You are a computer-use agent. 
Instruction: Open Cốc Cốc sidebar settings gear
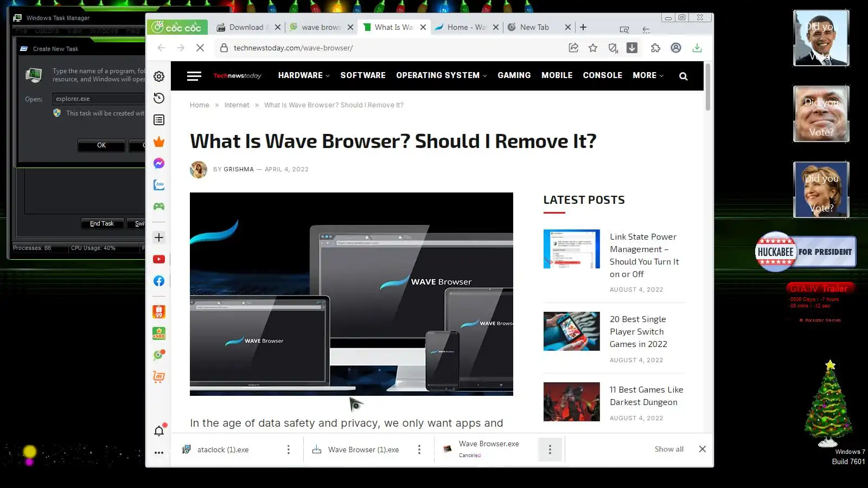pyautogui.click(x=159, y=76)
